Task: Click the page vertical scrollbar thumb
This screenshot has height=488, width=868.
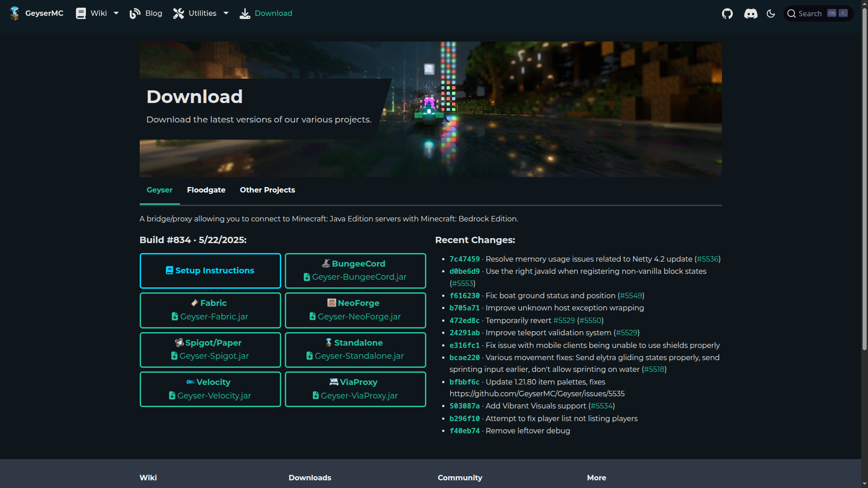Action: (x=864, y=178)
